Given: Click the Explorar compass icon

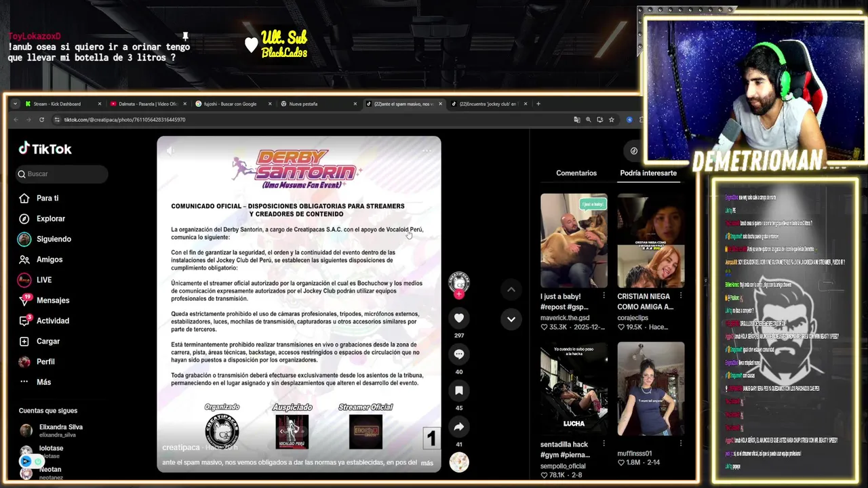Looking at the screenshot, I should pyautogui.click(x=24, y=218).
